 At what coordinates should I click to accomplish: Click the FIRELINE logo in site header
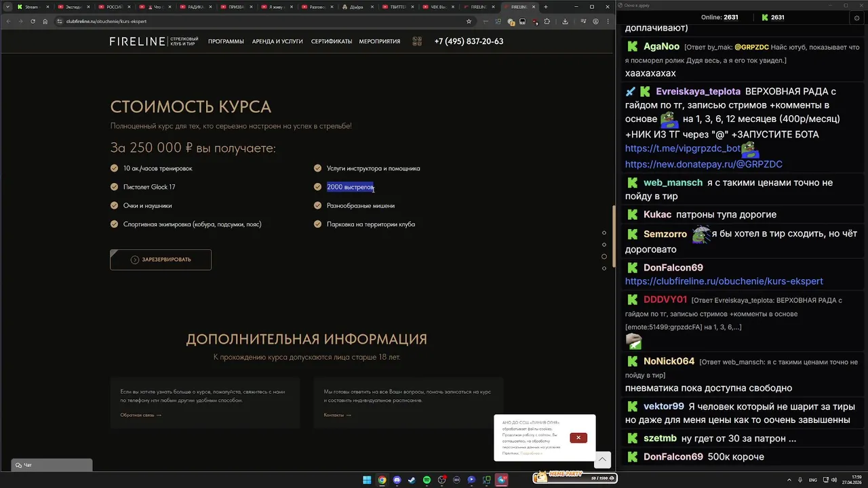(x=154, y=41)
